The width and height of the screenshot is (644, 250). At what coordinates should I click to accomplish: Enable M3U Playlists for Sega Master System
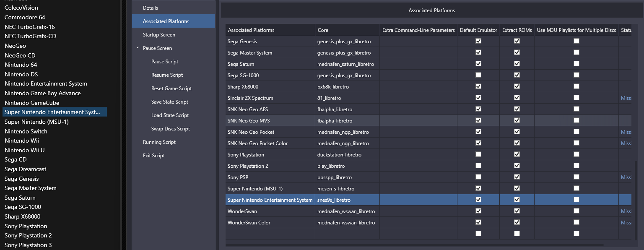pyautogui.click(x=576, y=52)
